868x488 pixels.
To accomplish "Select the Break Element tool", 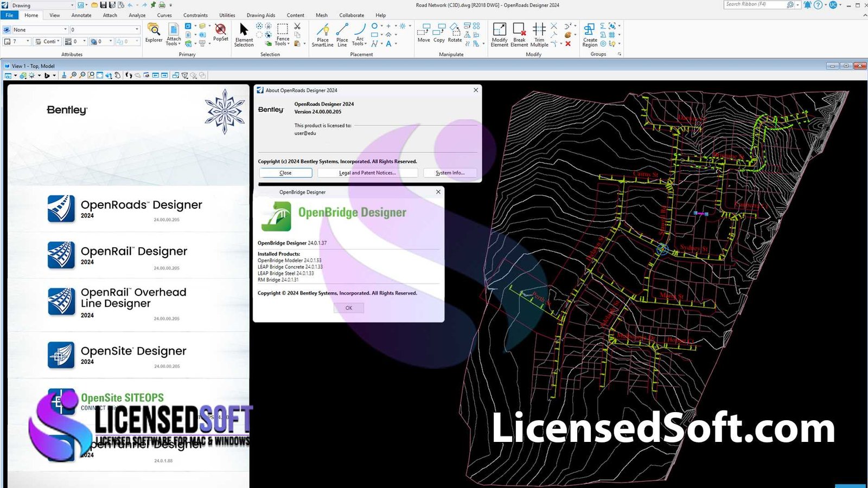I will (x=519, y=34).
